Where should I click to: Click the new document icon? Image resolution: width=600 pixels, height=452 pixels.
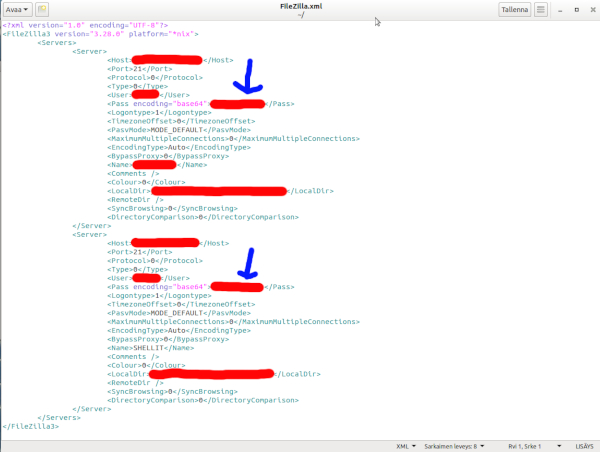pyautogui.click(x=42, y=10)
